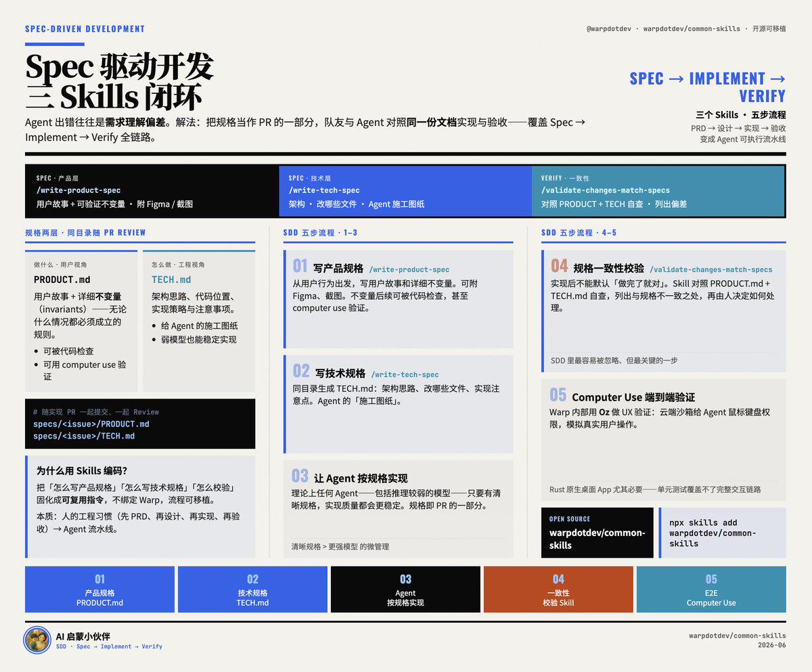Open the 05 E2E Computer Use tile

tap(711, 589)
